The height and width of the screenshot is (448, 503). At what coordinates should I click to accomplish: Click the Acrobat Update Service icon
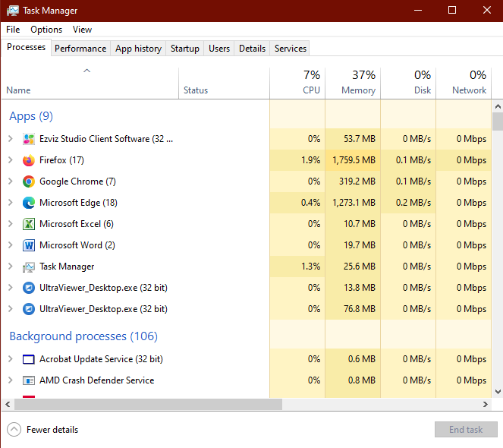[29, 359]
